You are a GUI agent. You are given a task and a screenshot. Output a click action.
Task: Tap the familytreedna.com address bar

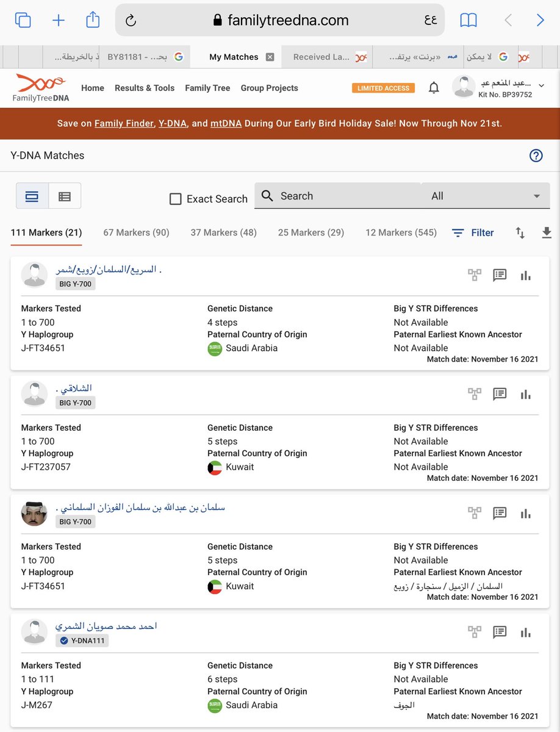[280, 20]
